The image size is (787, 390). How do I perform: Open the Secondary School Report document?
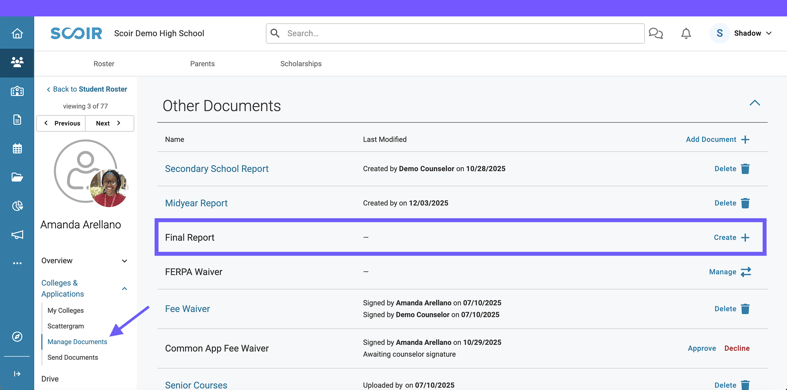click(x=217, y=169)
